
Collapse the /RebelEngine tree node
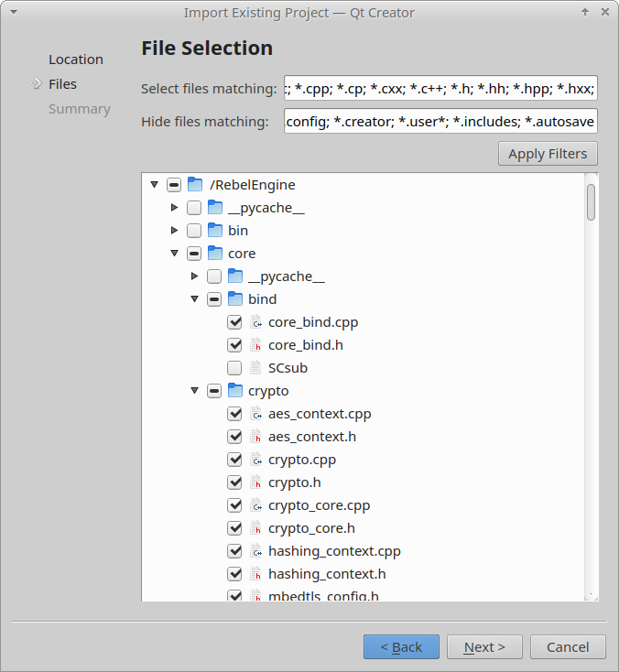pyautogui.click(x=155, y=185)
